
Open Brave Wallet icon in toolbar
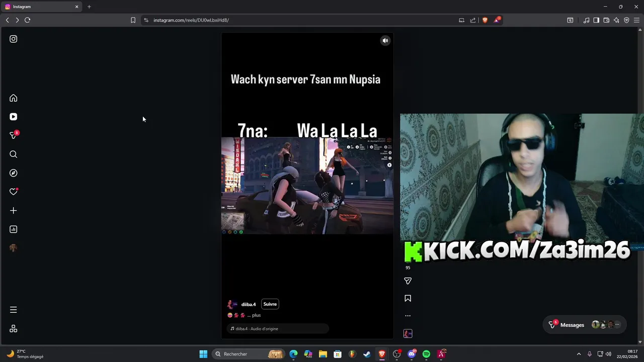pos(606,20)
